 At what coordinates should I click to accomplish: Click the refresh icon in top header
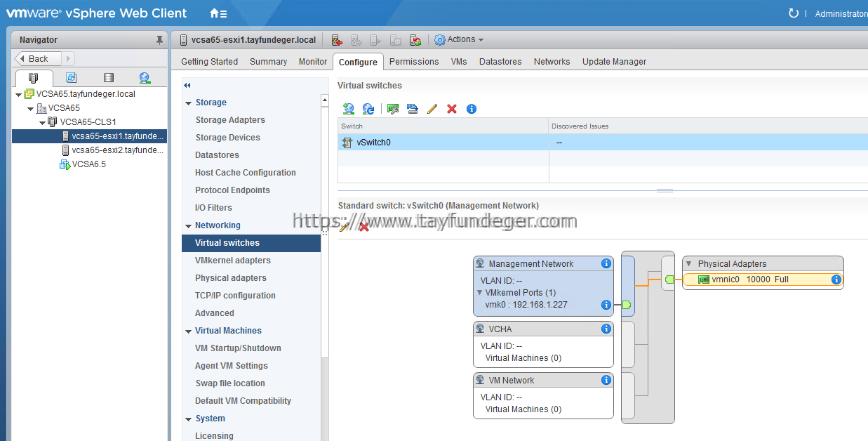pos(794,13)
